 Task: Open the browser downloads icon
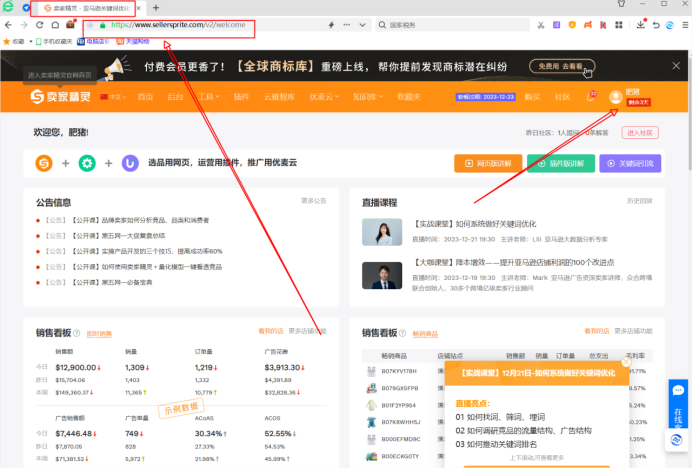pyautogui.click(x=641, y=24)
